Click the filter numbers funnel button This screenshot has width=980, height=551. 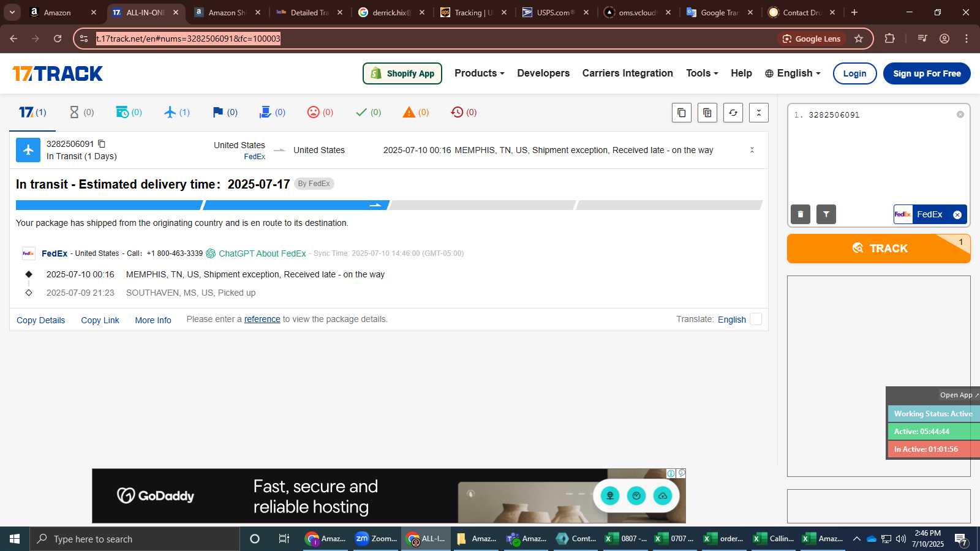(826, 214)
